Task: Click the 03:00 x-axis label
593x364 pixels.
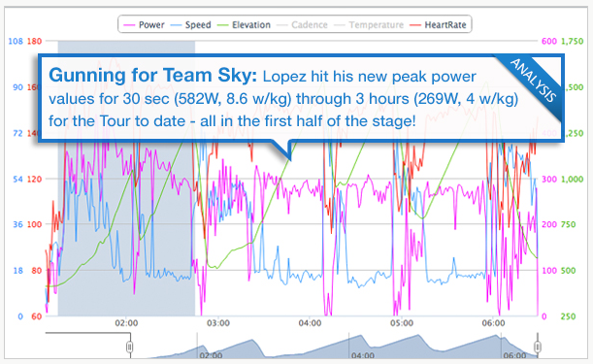Action: (x=218, y=323)
